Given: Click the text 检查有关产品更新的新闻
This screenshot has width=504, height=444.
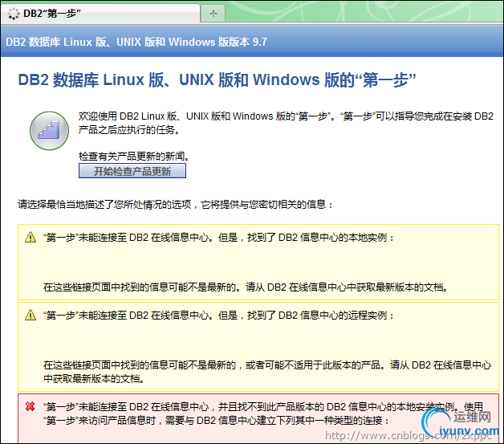Looking at the screenshot, I should (x=134, y=157).
